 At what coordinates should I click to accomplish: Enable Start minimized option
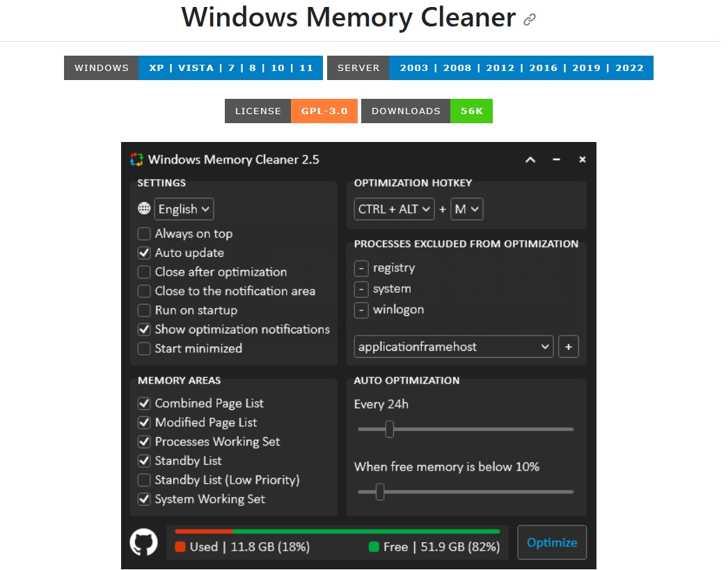tap(144, 349)
